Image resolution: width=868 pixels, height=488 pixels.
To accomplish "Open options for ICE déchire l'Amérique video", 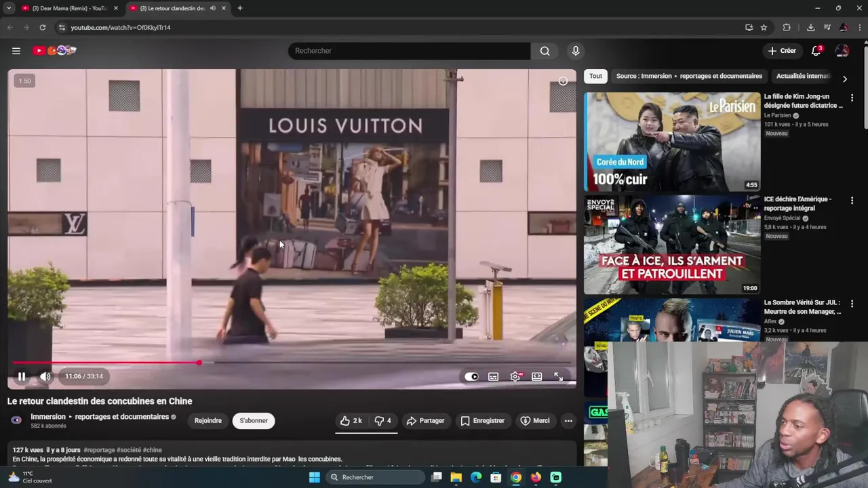I will [x=852, y=201].
